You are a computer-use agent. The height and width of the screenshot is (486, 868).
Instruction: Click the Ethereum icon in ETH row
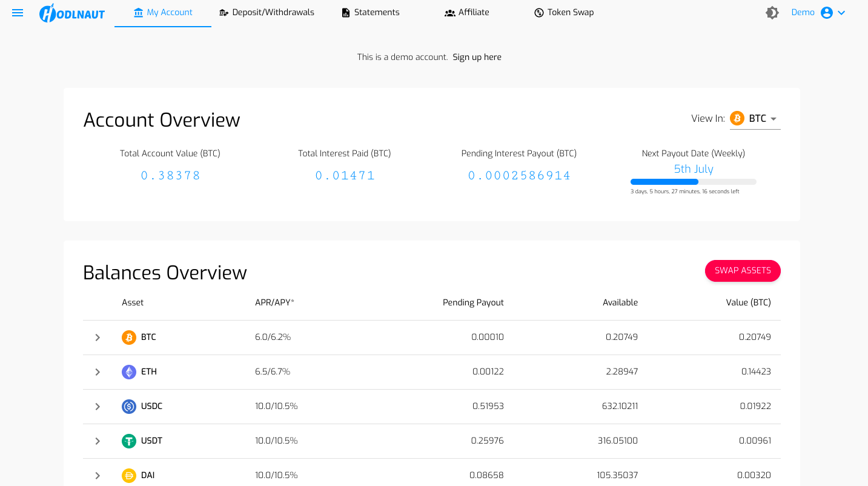pos(129,372)
